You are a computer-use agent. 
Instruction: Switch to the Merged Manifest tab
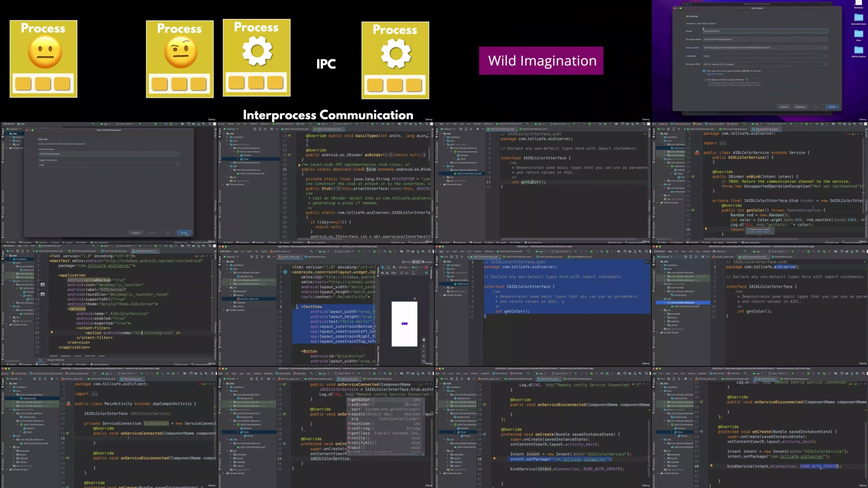(x=56, y=360)
